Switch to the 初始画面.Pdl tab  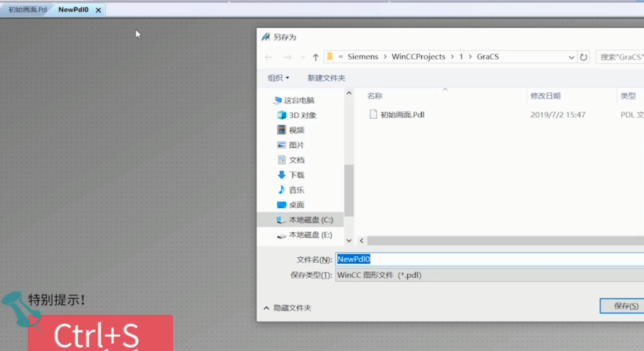[x=25, y=9]
